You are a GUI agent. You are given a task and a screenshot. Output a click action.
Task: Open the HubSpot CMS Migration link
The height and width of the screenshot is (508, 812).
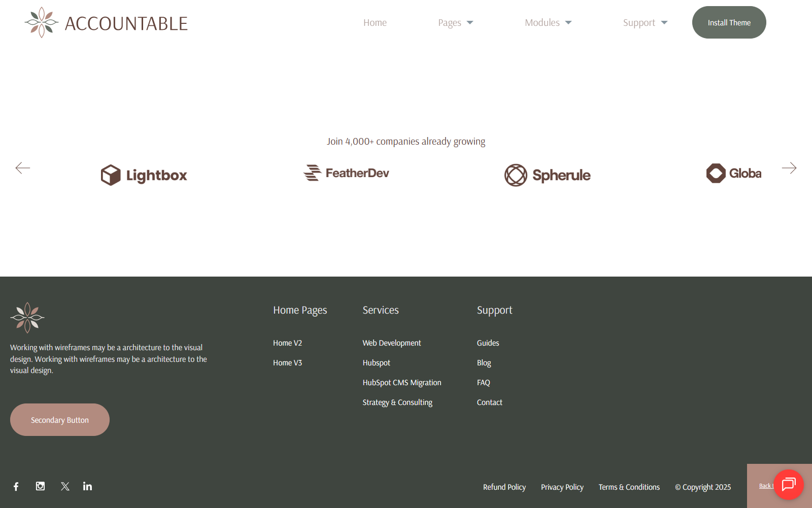(401, 383)
